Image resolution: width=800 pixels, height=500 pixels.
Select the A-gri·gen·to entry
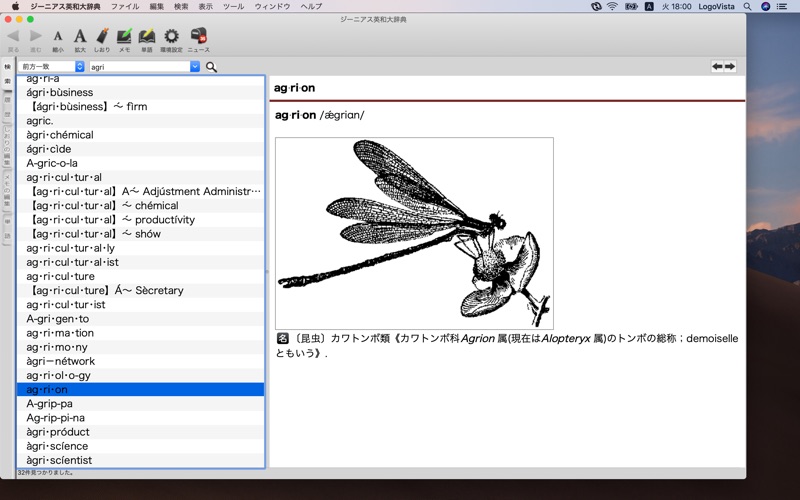pos(140,318)
